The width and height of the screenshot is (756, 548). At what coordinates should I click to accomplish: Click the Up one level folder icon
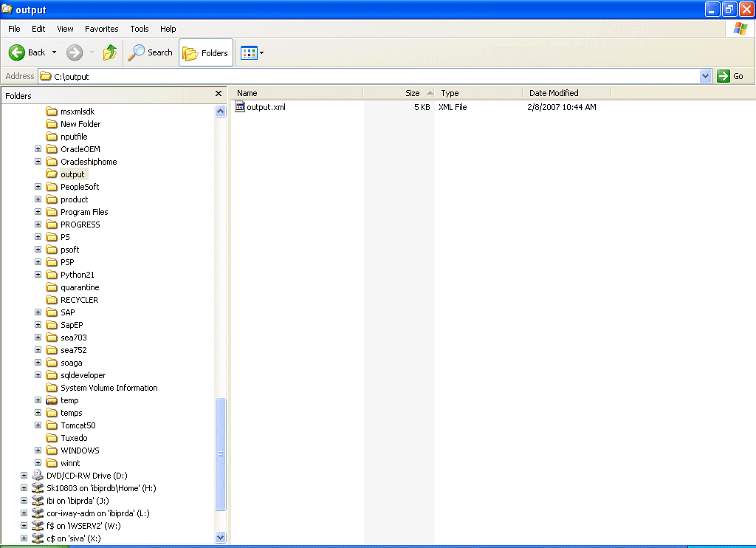109,52
